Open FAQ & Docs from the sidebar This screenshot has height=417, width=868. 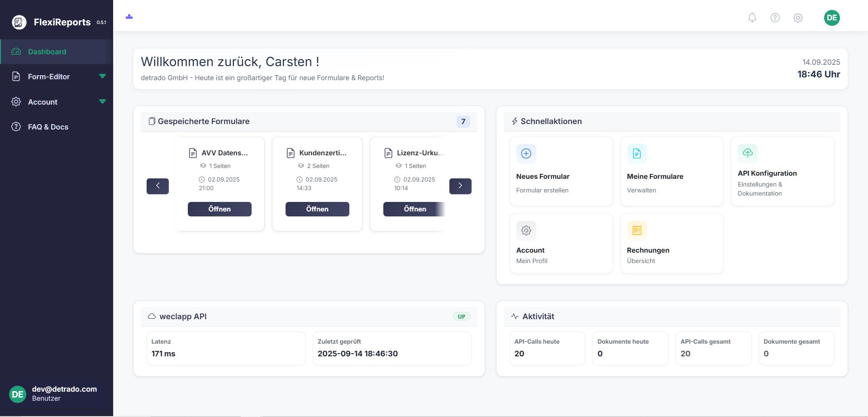[x=48, y=127]
